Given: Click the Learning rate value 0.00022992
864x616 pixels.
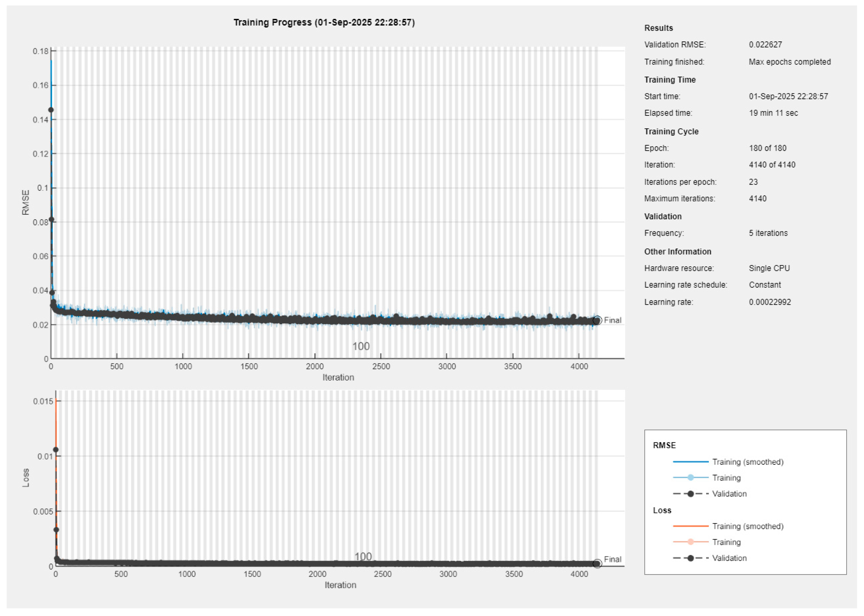Looking at the screenshot, I should coord(769,302).
